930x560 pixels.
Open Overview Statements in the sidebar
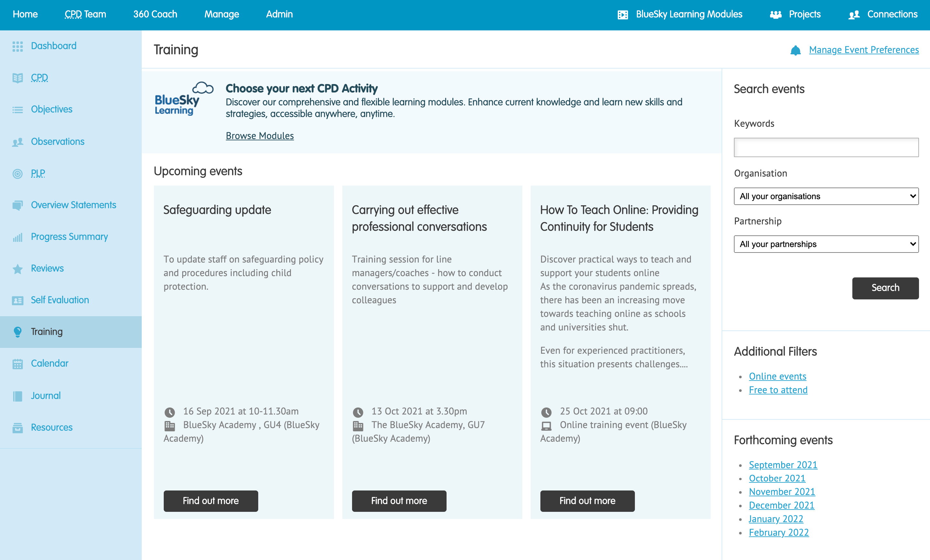coord(73,205)
